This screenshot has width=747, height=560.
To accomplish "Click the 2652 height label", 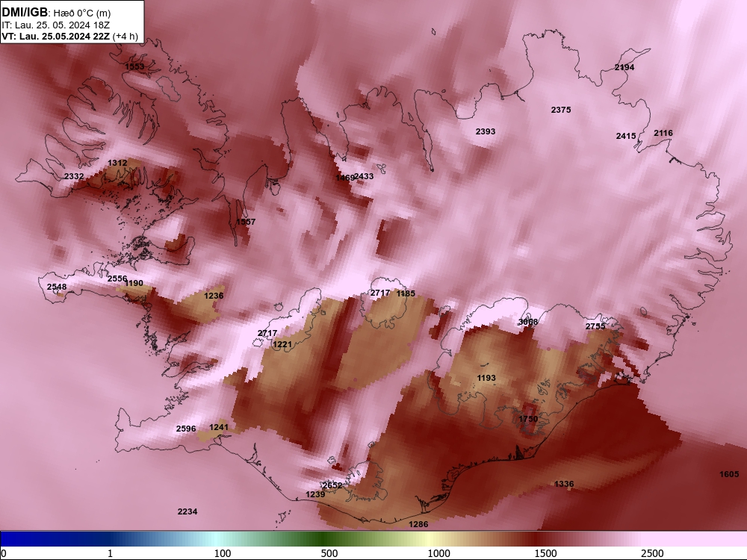I will [332, 486].
